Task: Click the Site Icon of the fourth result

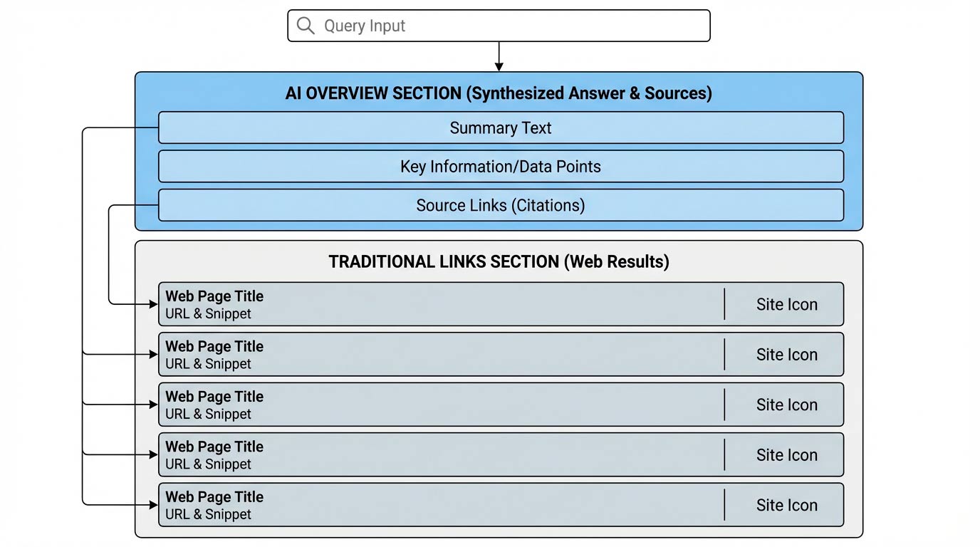Action: (x=786, y=454)
